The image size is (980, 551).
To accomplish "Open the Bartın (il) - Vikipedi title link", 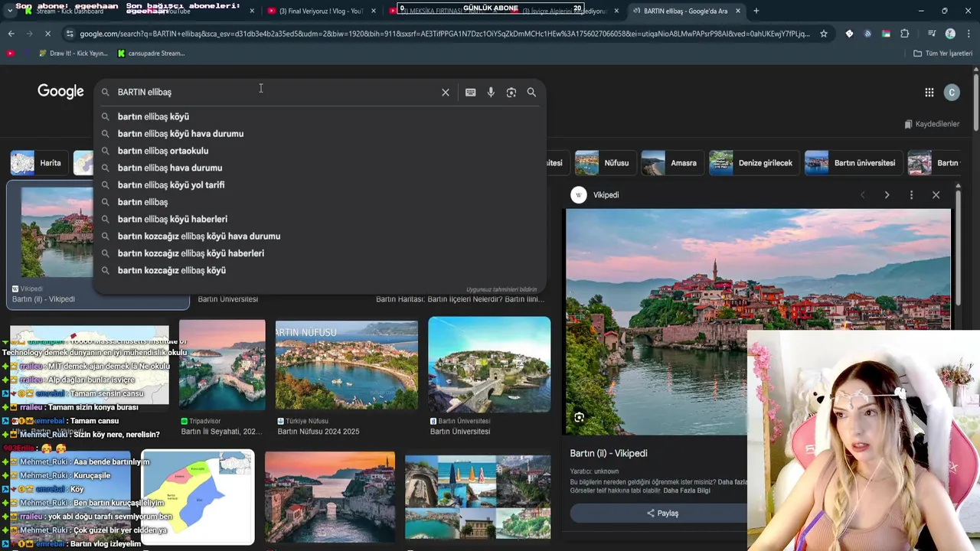I will click(609, 453).
